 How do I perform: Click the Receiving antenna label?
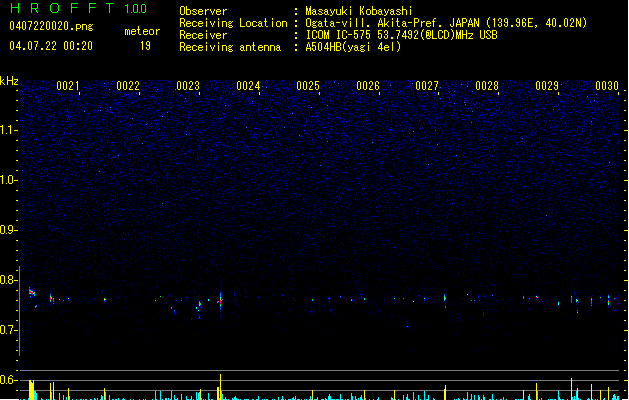point(230,47)
